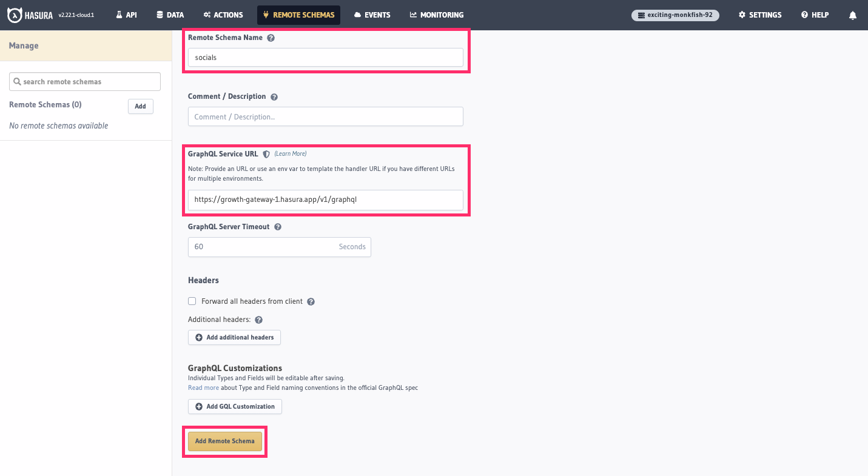The height and width of the screenshot is (476, 868).
Task: Click the help icon beside GraphQL Server Timeout
Action: pyautogui.click(x=278, y=226)
